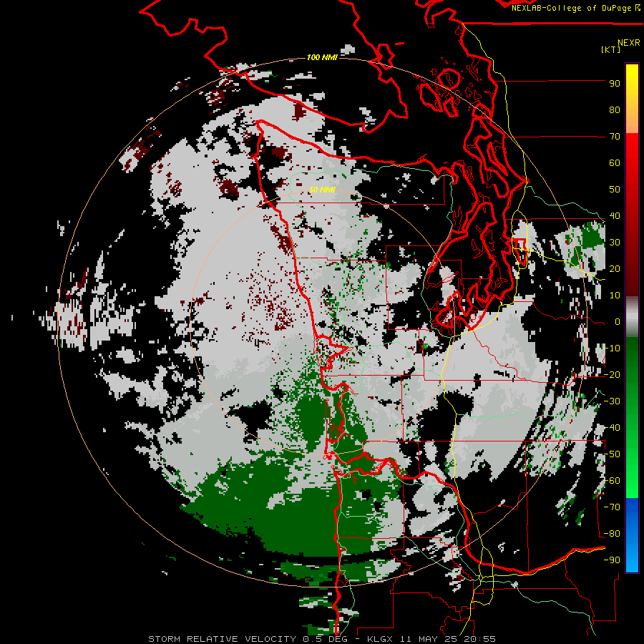Click the STORM RELATIVE VELOCITY caption text

coord(223,639)
